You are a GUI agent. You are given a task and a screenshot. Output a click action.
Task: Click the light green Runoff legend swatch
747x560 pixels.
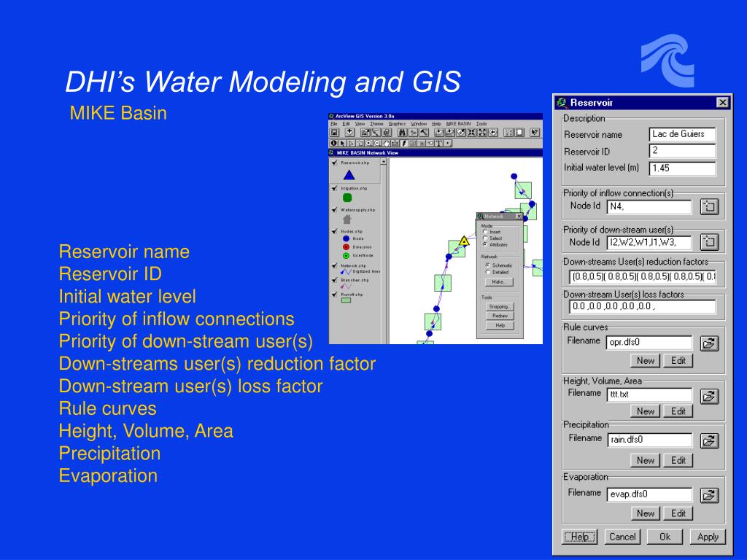click(347, 300)
